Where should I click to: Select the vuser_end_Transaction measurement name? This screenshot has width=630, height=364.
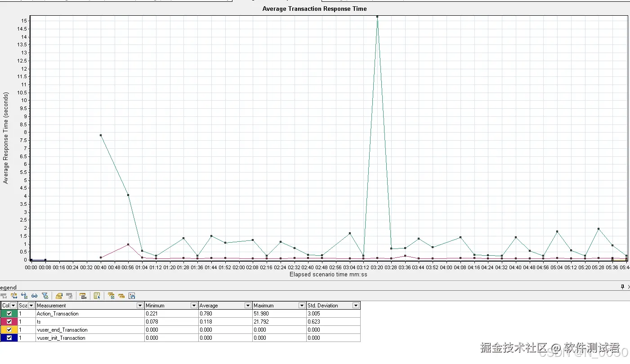click(62, 330)
